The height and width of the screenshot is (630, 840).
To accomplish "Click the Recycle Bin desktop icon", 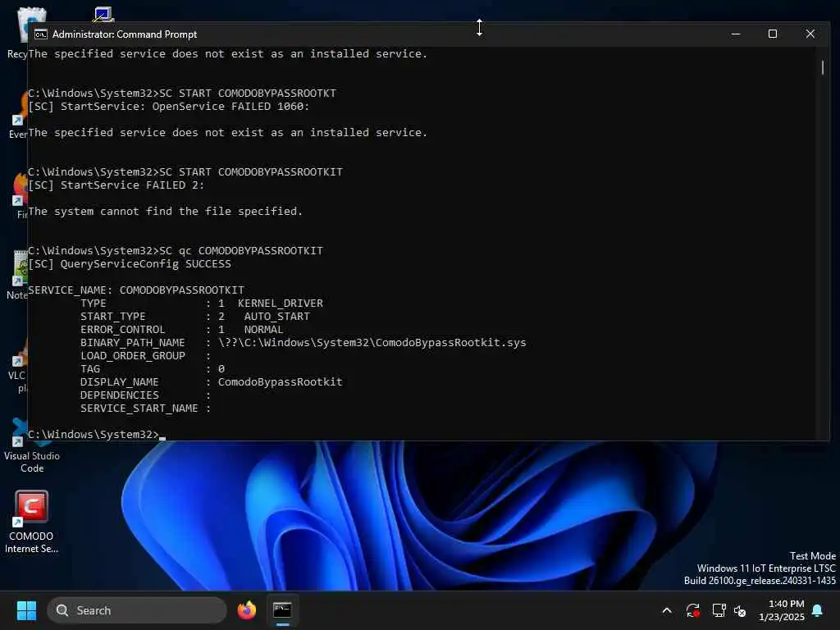I will pos(18,32).
